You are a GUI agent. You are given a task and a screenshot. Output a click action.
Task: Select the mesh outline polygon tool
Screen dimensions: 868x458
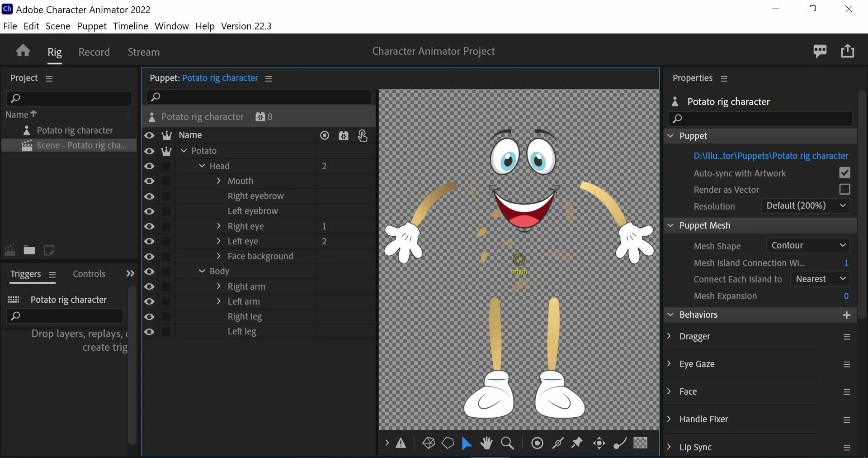click(x=448, y=443)
